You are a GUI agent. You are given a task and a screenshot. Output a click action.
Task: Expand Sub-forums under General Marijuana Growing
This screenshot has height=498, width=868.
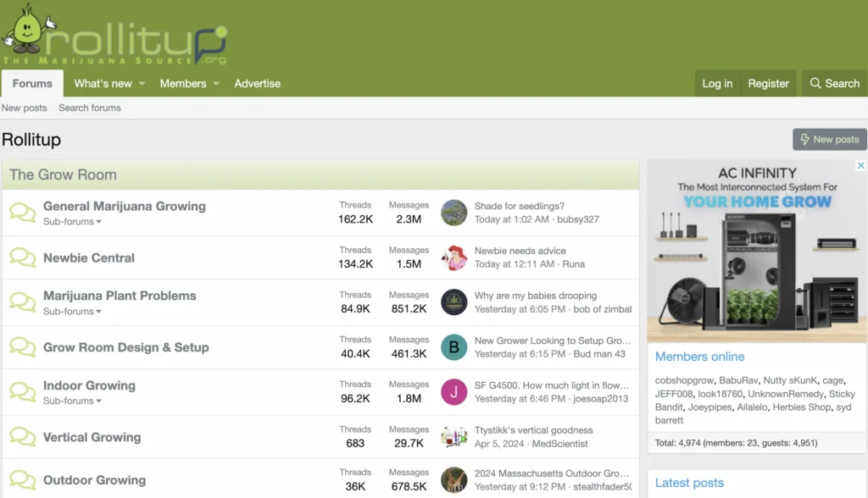point(73,221)
